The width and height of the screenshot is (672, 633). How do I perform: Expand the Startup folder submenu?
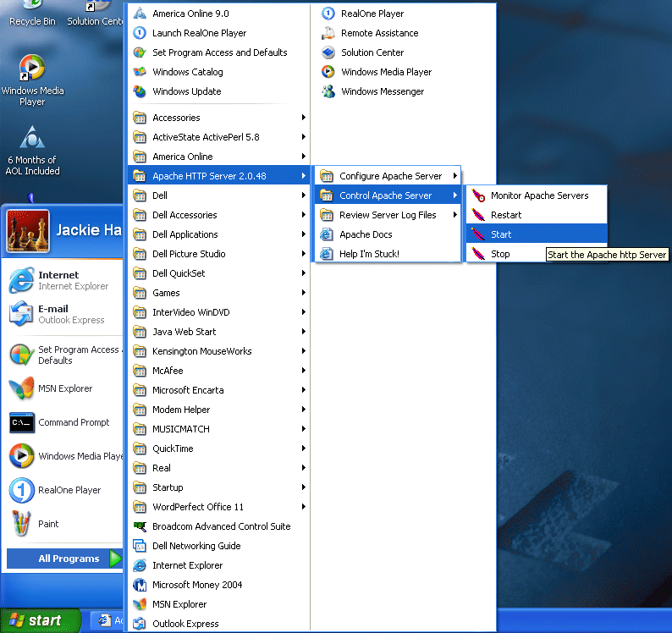click(x=219, y=487)
